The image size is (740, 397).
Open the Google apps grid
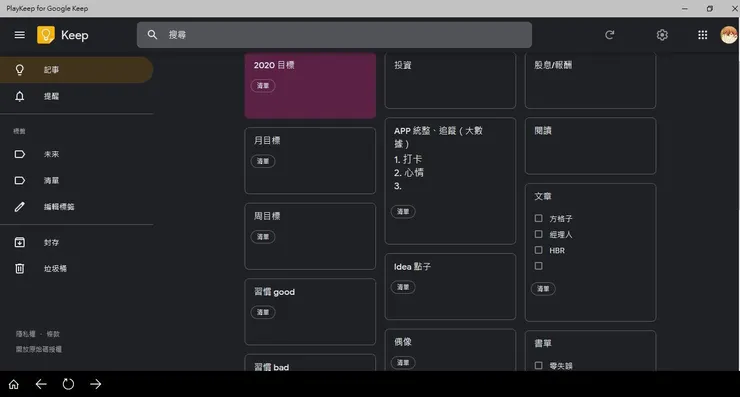702,35
